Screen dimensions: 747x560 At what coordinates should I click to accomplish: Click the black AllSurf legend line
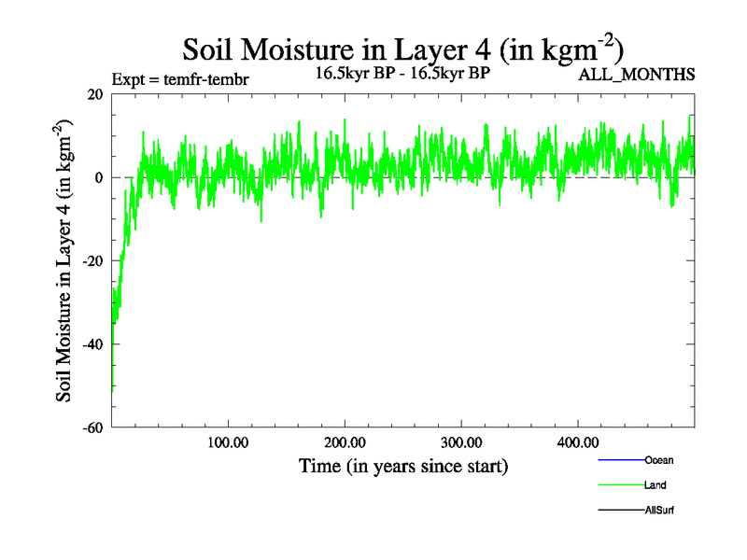click(x=620, y=511)
